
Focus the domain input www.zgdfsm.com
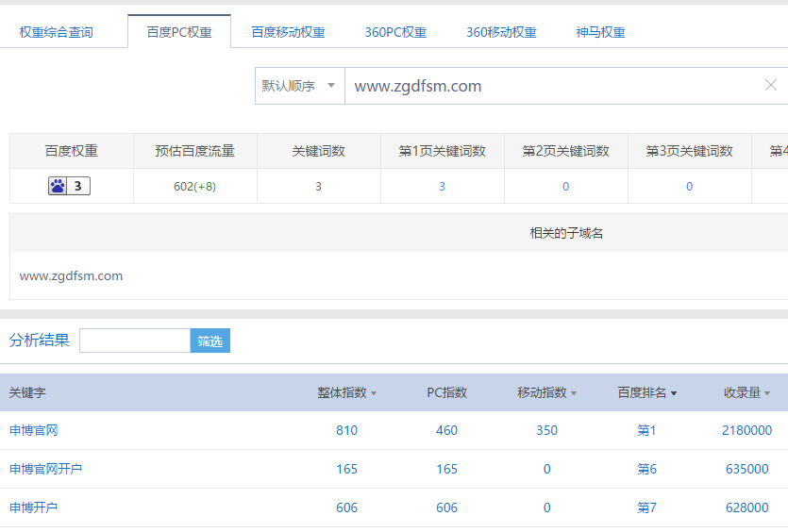coord(547,86)
